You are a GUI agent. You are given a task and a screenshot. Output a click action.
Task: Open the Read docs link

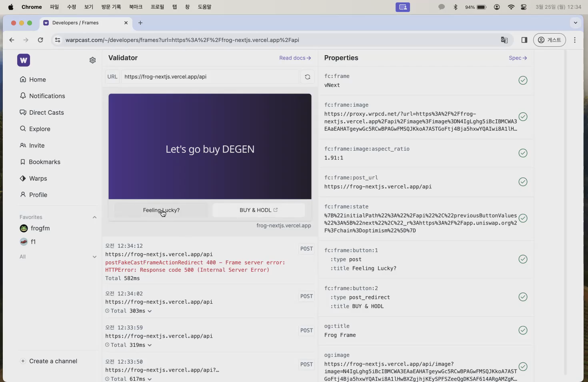[x=295, y=58]
